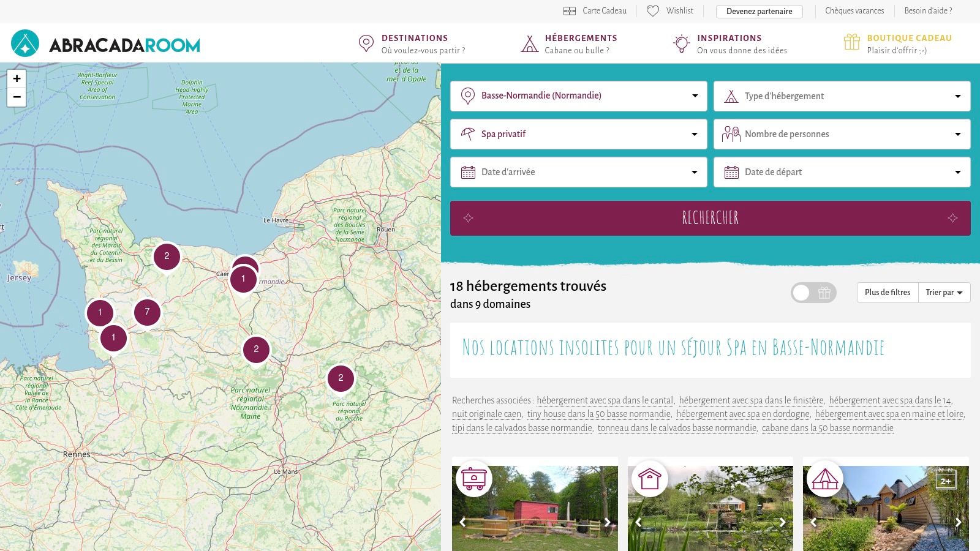This screenshot has width=980, height=551.
Task: Open the Spa privatif dropdown
Action: 579,134
